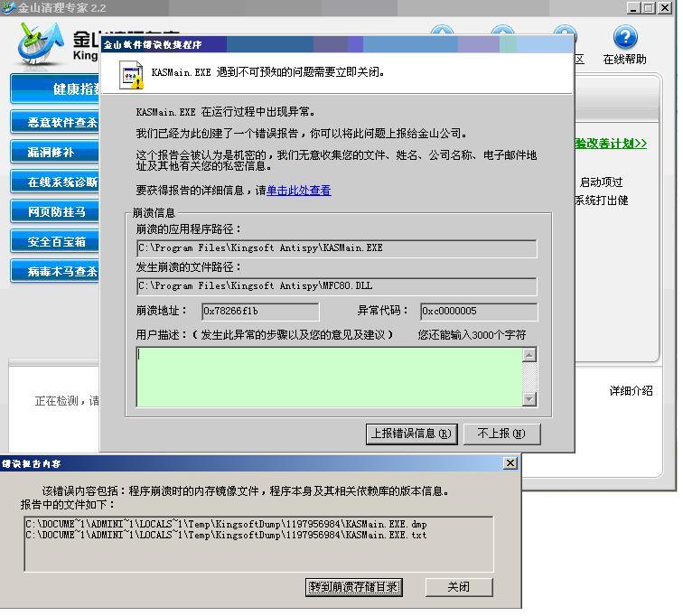Maximize the 金山清理专家 window
683x616 pixels.
click(649, 8)
